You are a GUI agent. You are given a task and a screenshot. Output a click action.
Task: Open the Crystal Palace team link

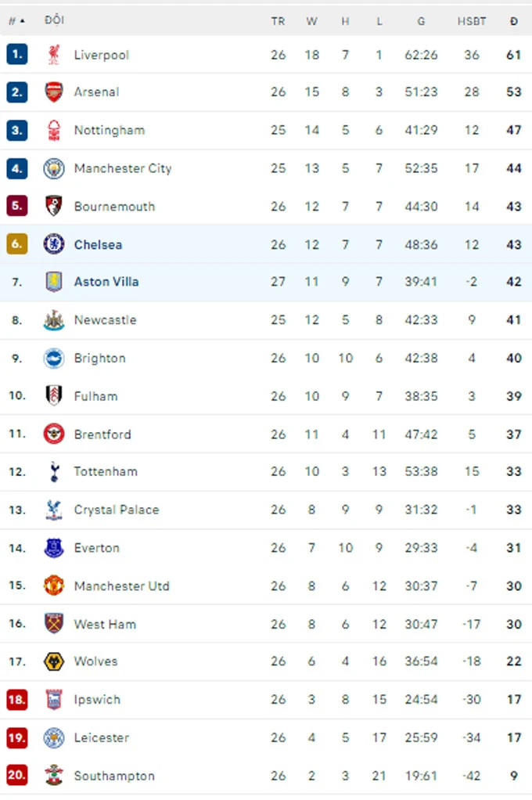point(116,510)
